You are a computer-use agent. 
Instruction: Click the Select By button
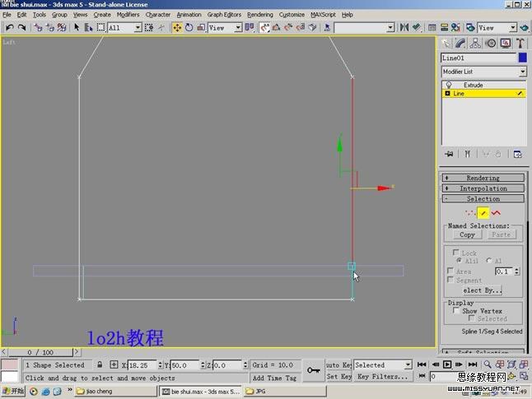point(483,290)
